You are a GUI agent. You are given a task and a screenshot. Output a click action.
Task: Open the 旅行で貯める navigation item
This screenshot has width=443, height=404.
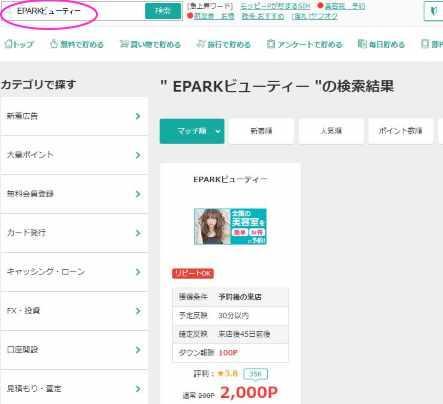click(x=223, y=44)
